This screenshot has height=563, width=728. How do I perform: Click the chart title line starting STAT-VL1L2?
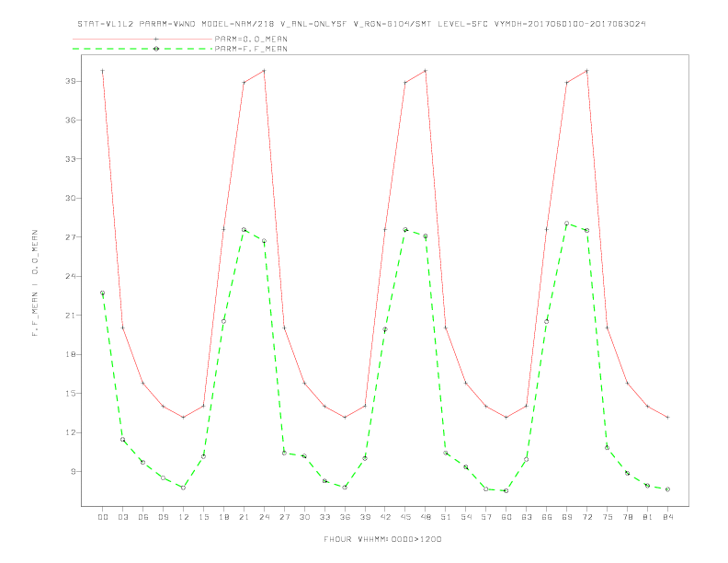(x=361, y=24)
